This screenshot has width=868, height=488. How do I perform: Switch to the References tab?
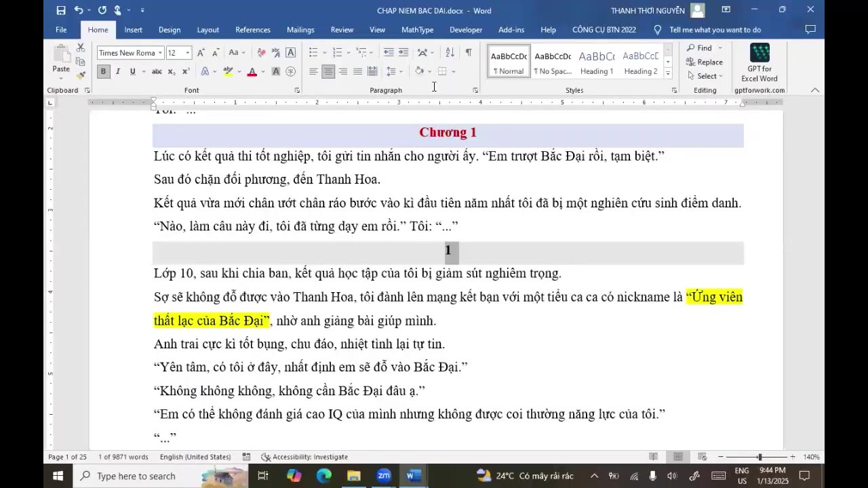pyautogui.click(x=252, y=30)
